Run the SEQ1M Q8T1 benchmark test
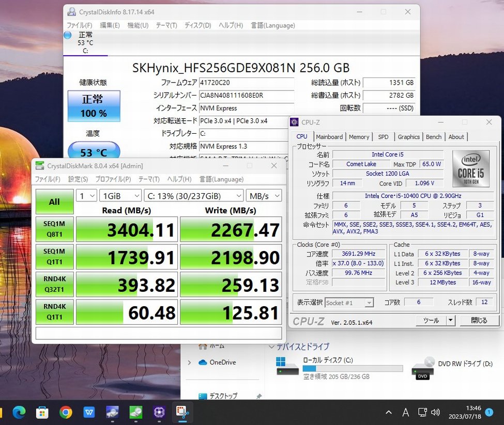 coord(54,229)
